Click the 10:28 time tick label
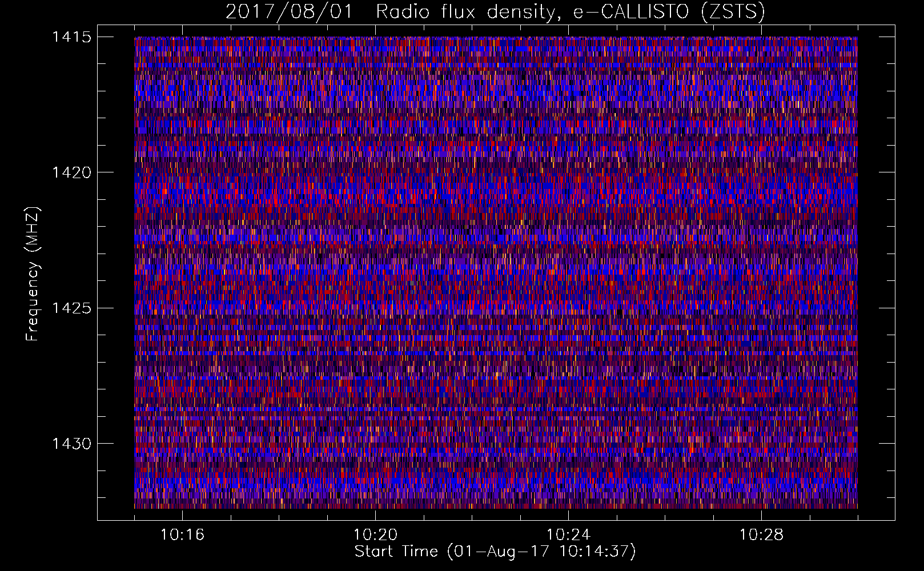 point(761,535)
